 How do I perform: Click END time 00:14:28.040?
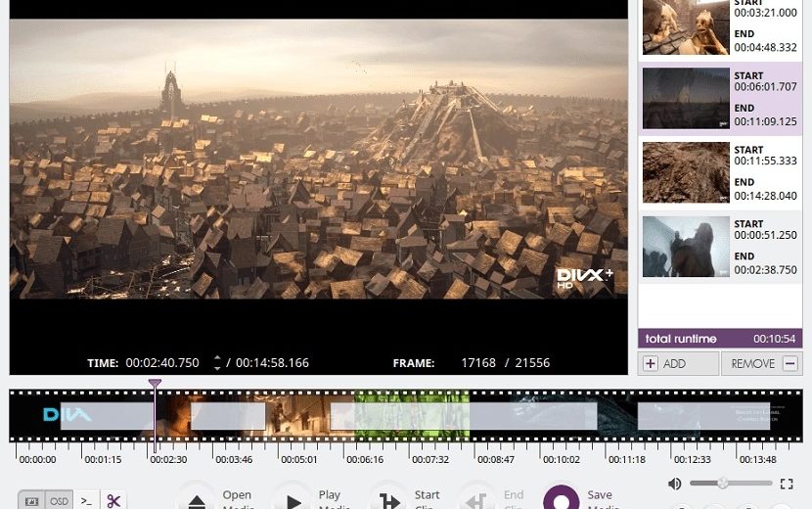[765, 196]
